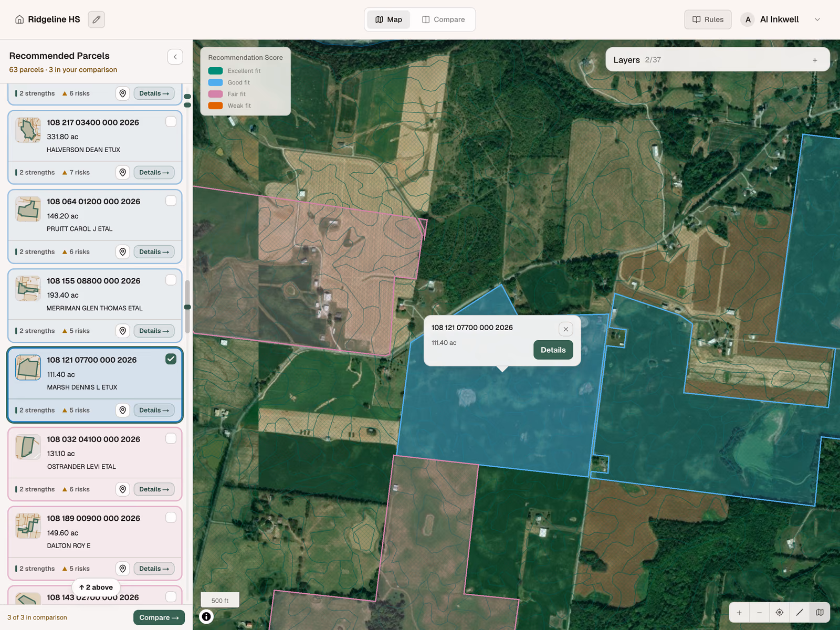Open Details for HALVERSON DEAN ETUX parcel

point(154,173)
